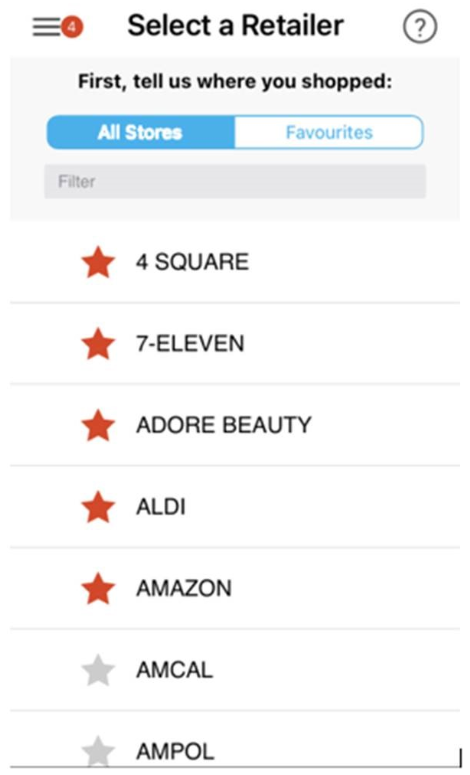
Task: Open the hamburger menu
Action: click(46, 27)
